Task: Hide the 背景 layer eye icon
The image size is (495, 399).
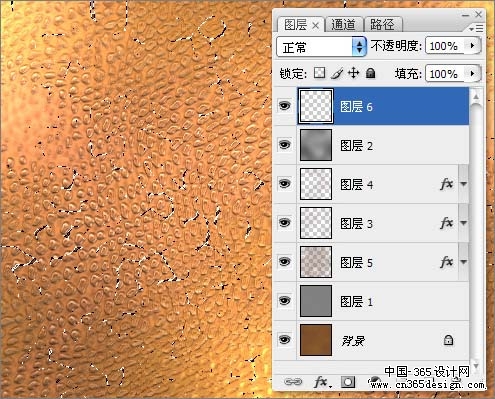Action: coord(284,340)
